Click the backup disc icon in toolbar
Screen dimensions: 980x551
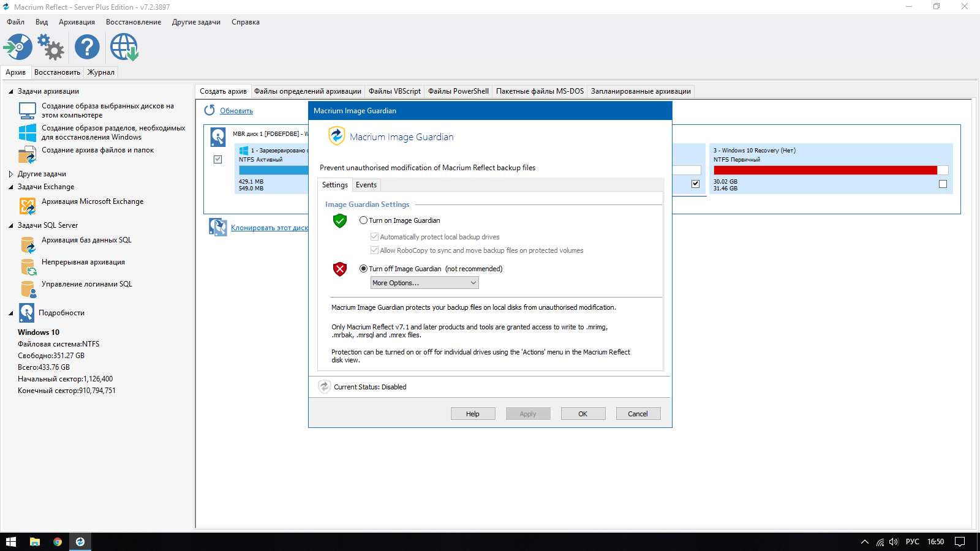[x=18, y=47]
